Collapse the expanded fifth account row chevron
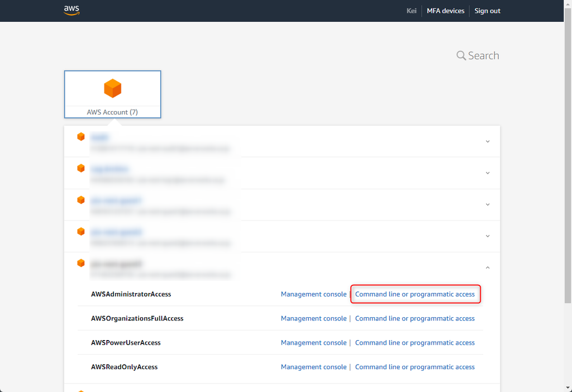 pyautogui.click(x=487, y=267)
